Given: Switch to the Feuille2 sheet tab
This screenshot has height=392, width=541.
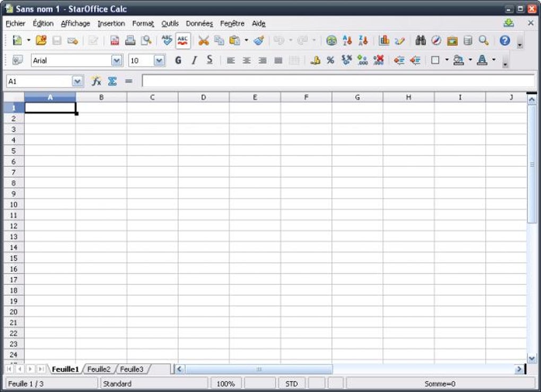Looking at the screenshot, I should click(99, 369).
